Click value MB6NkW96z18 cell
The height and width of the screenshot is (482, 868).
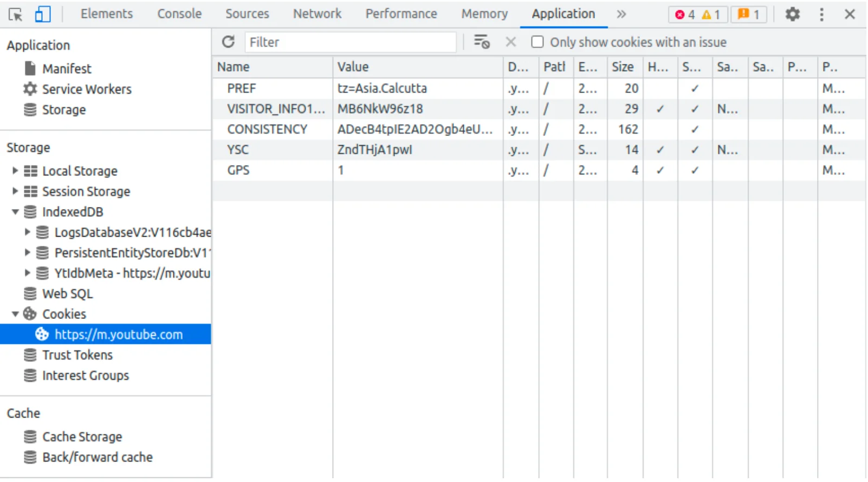point(418,109)
